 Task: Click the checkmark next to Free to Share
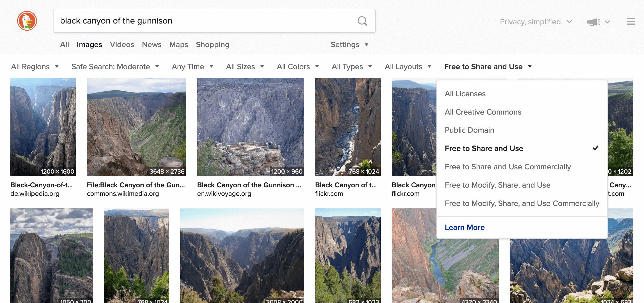tap(595, 148)
